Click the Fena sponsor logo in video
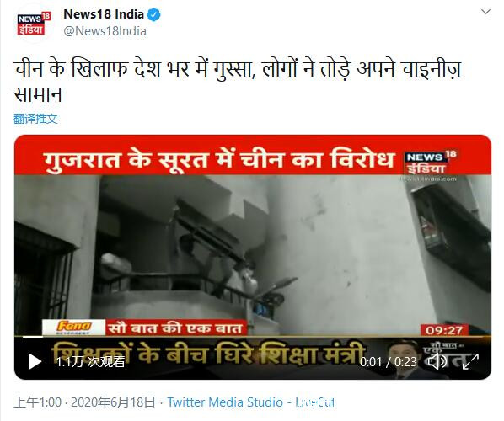The image size is (504, 421). [73, 328]
